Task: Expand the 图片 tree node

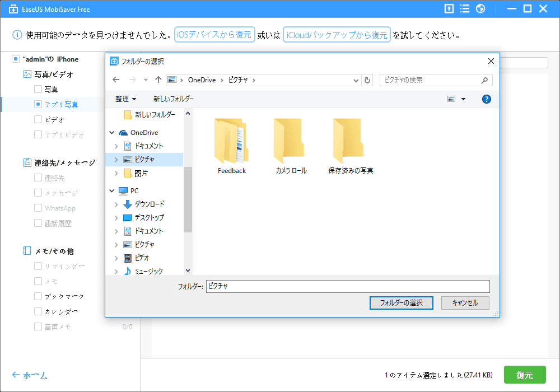Action: (x=116, y=173)
